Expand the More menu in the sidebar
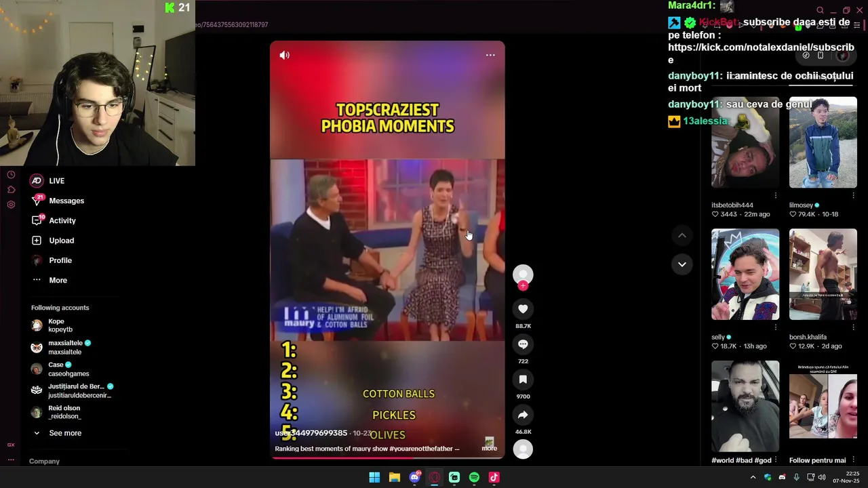Screen dimensions: 868x488 click(49, 280)
